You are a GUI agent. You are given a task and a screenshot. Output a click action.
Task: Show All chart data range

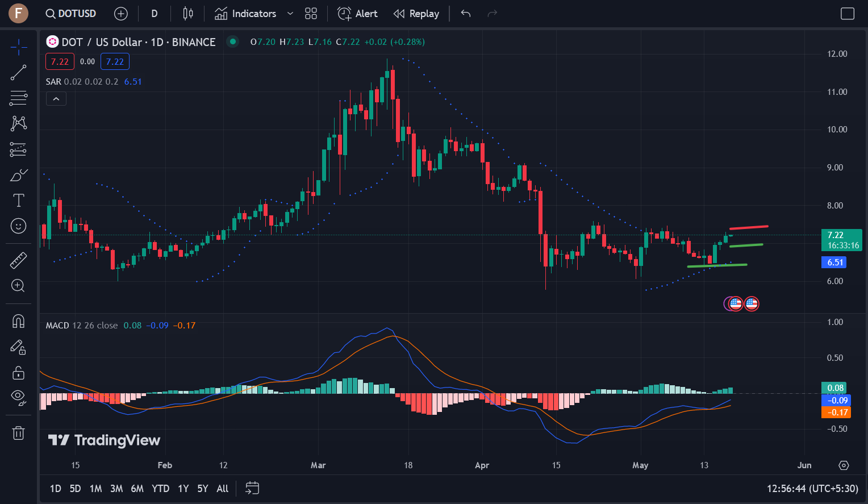coord(223,489)
